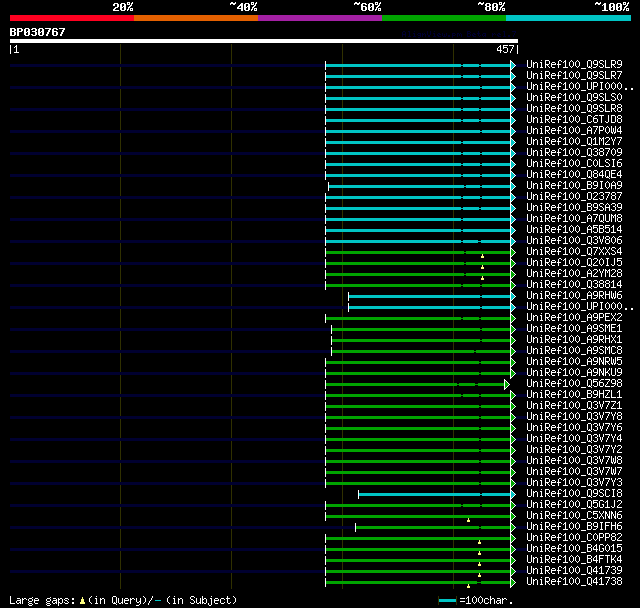Image resolution: width=640 pixels, height=608 pixels.
Task: Select label UniRef100_B9HZL1
Action: click(574, 395)
